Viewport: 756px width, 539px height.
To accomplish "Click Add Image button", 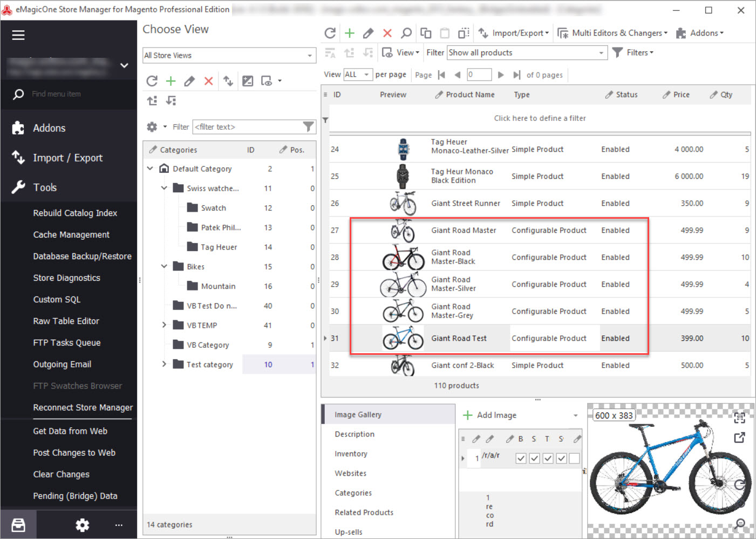I will click(490, 415).
